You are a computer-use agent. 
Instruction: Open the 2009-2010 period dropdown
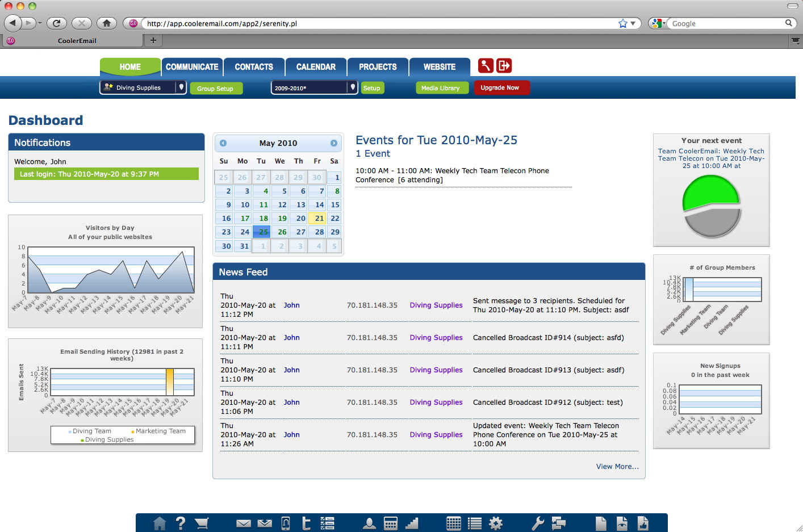(353, 87)
